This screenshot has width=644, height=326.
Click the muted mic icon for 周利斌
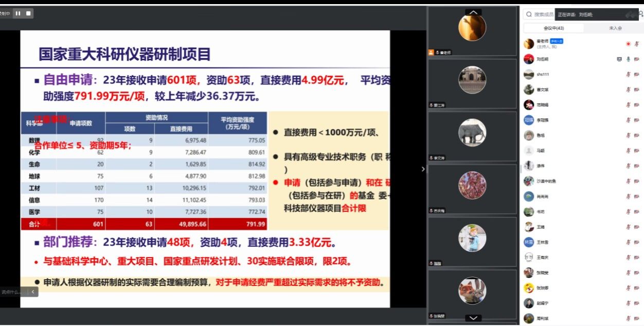pos(628,318)
